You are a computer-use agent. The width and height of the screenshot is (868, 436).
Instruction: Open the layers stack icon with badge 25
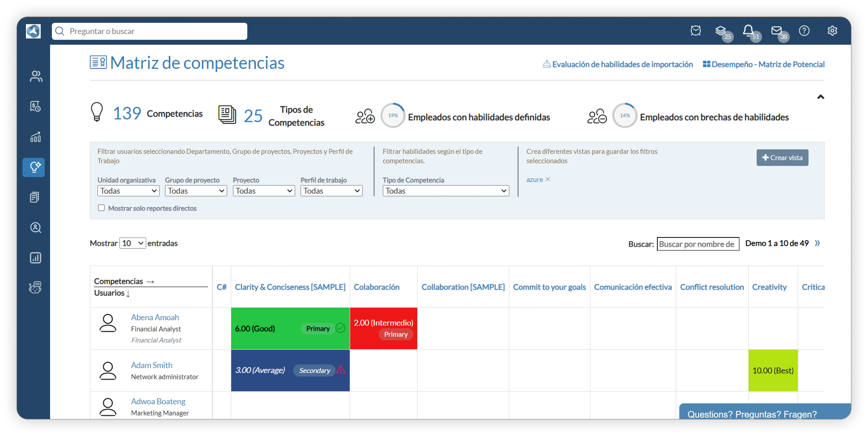point(720,31)
